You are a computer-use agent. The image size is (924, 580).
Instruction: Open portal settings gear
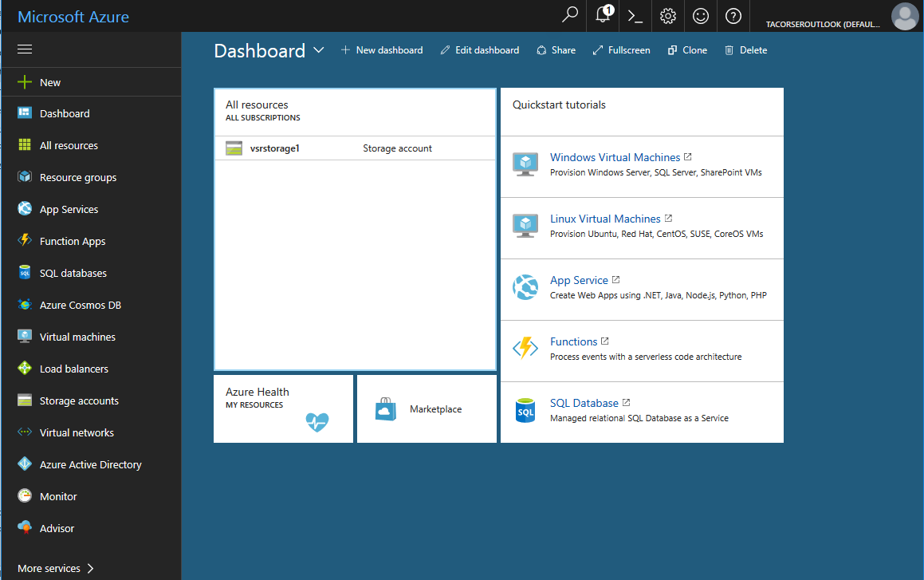[x=667, y=16]
